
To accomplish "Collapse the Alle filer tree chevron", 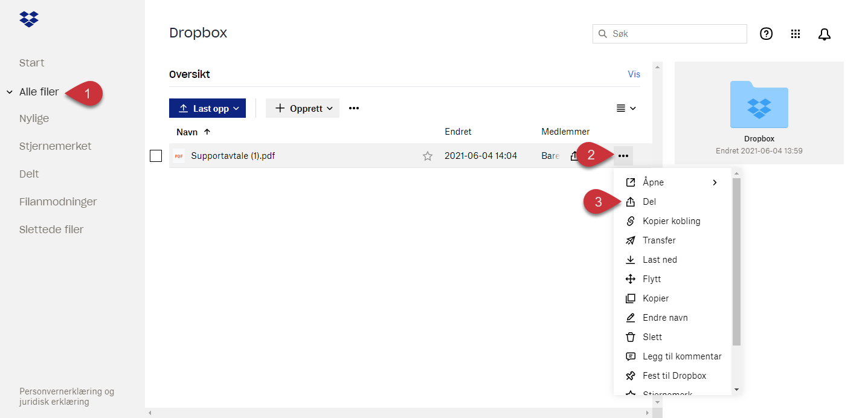I will pos(10,92).
